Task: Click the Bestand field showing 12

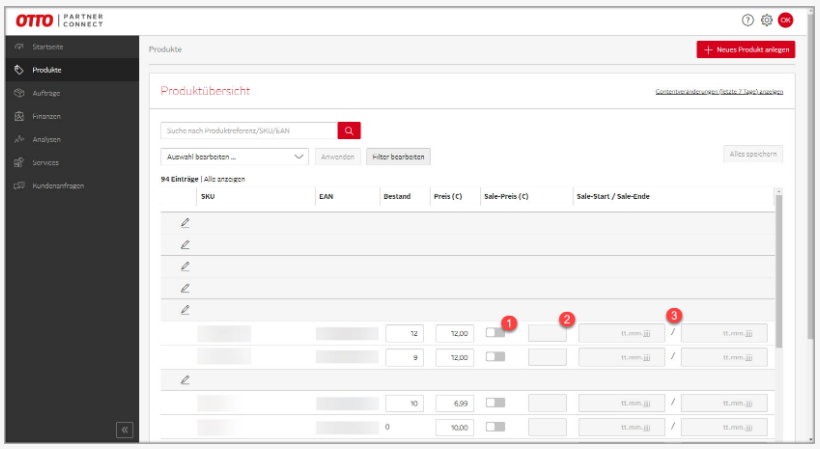Action: pos(405,333)
